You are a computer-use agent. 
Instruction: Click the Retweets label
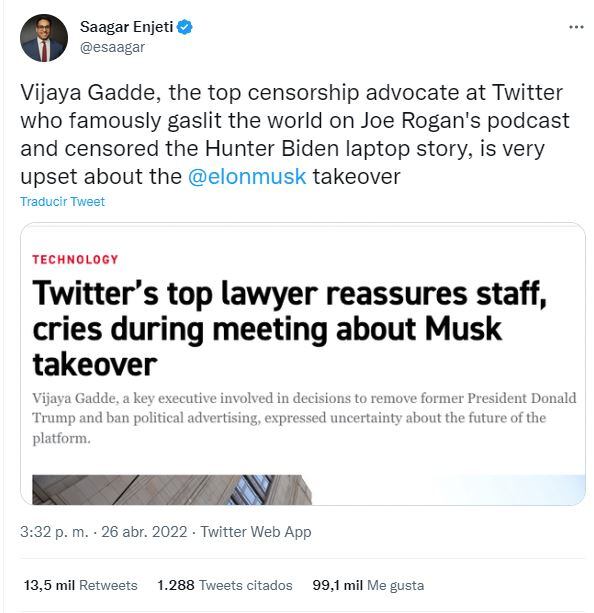(x=108, y=585)
